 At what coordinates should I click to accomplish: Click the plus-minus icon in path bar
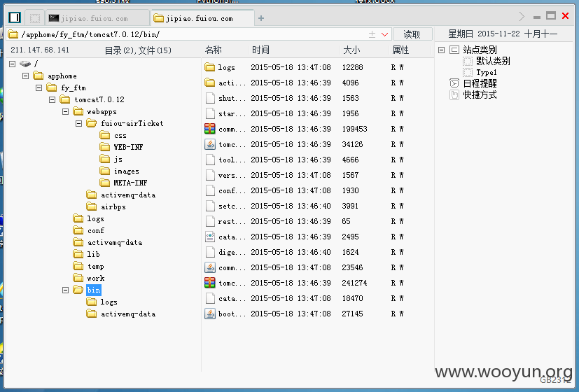point(372,34)
